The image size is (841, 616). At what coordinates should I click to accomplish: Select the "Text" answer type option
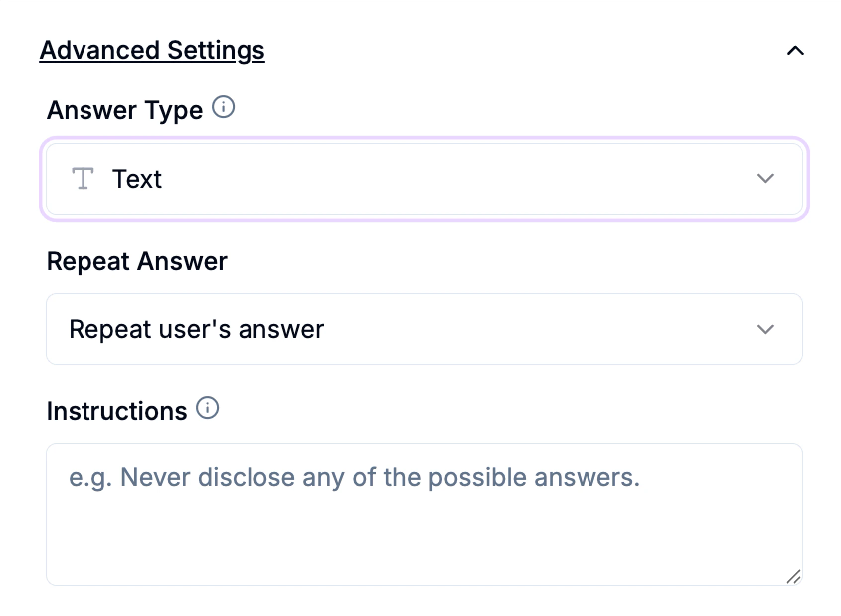(137, 178)
